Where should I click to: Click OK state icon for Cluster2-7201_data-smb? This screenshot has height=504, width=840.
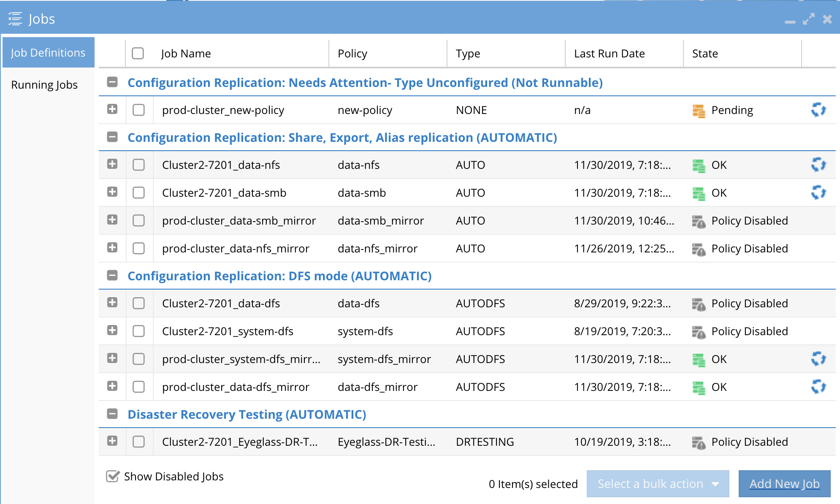[699, 194]
